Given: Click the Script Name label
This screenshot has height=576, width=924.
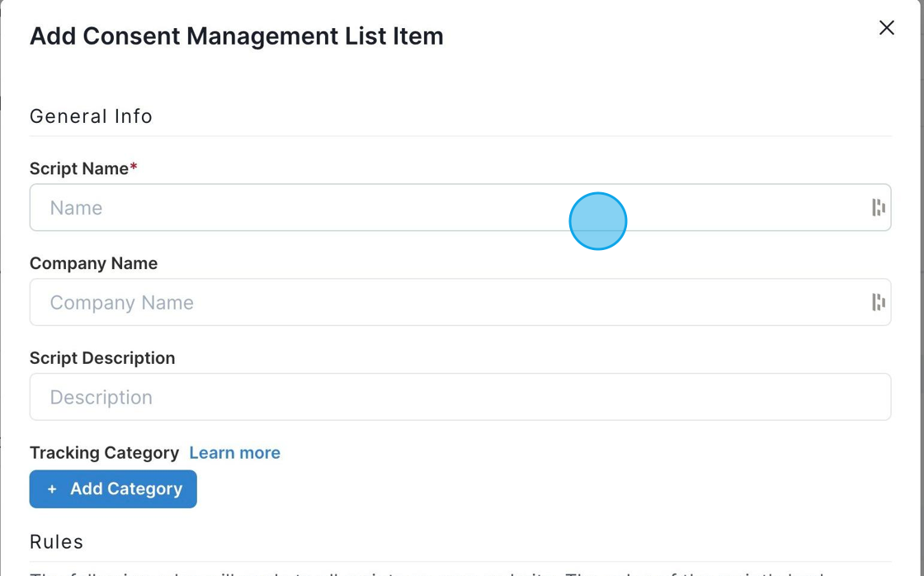Looking at the screenshot, I should click(83, 168).
